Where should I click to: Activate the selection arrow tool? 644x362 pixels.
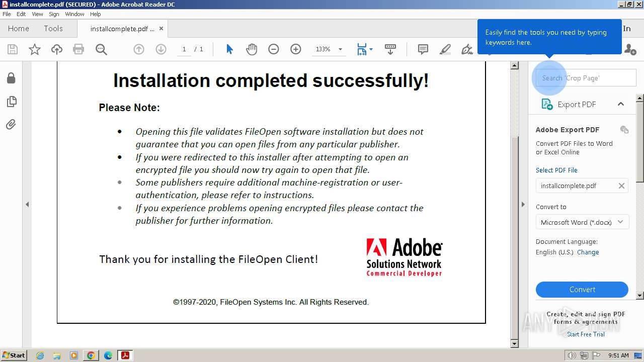(x=230, y=49)
